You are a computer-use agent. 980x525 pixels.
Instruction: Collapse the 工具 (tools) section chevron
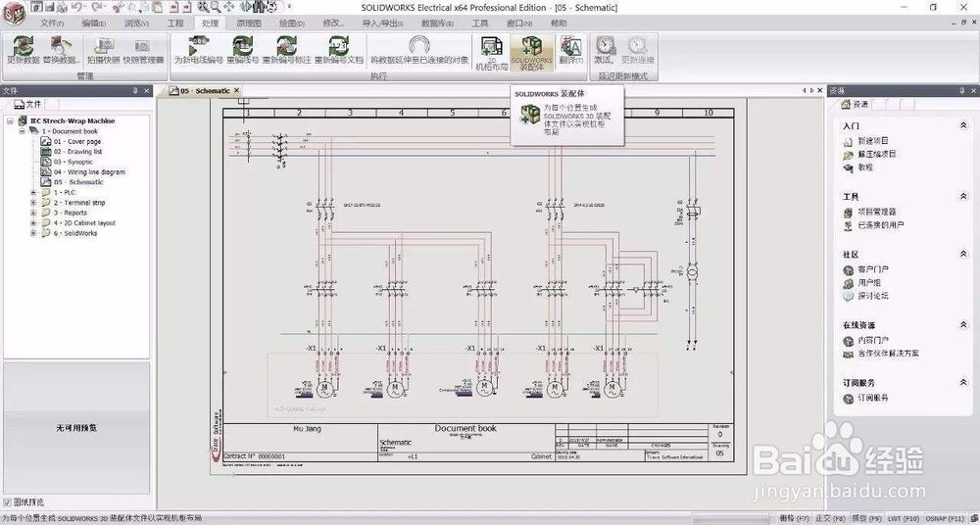point(963,197)
